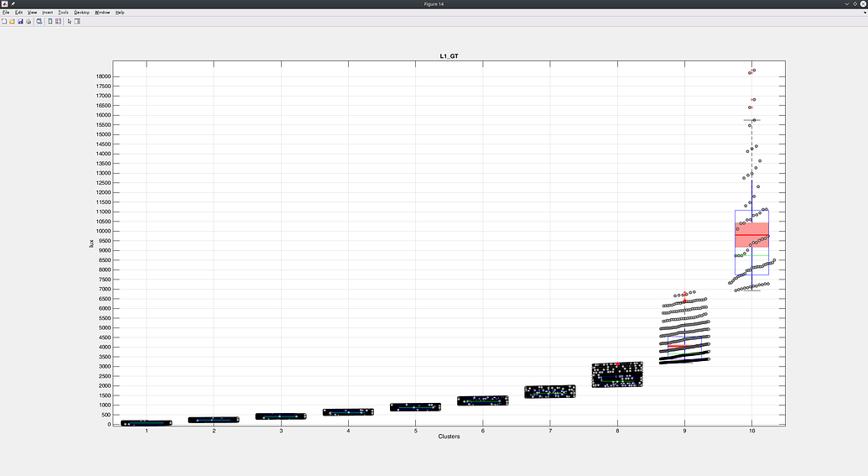The image size is (868, 476).
Task: Insert a legend using toolbar icon
Action: click(x=58, y=21)
